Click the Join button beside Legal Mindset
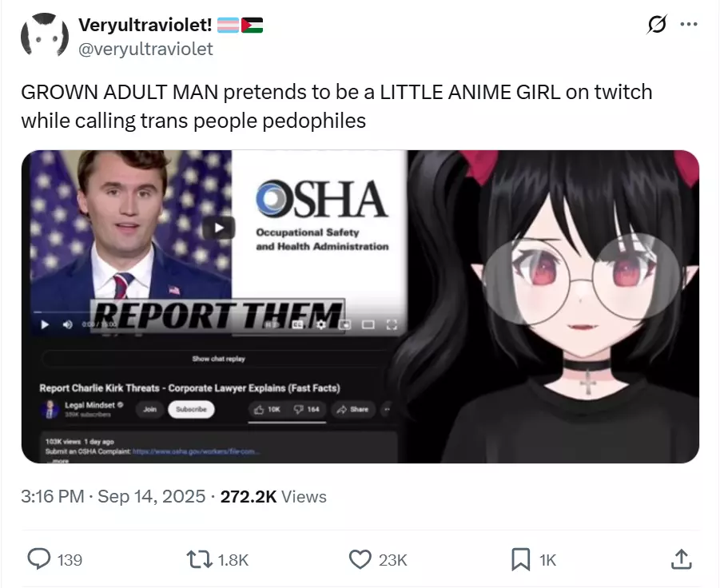Screen dimensions: 720x588 149,409
